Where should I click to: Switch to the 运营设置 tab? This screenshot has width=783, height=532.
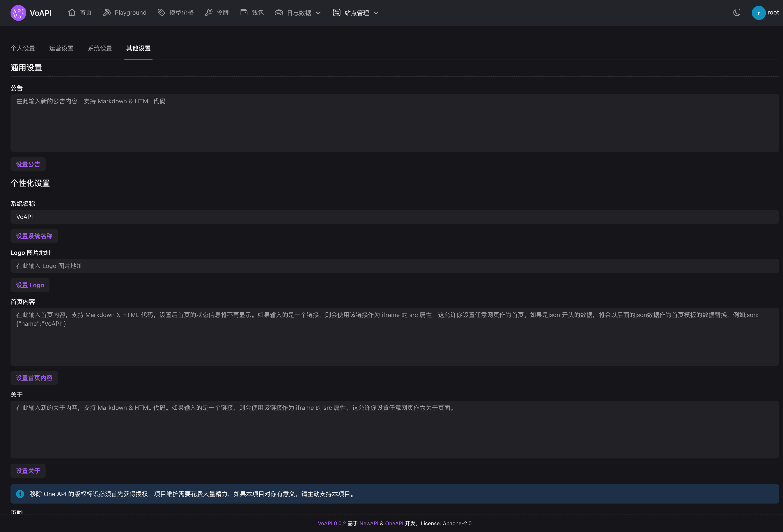pos(61,48)
